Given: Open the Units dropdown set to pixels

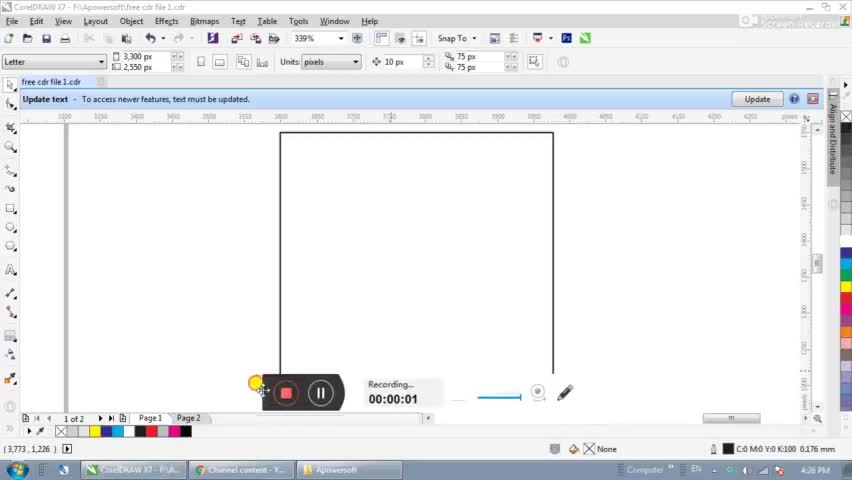Looking at the screenshot, I should 355,62.
